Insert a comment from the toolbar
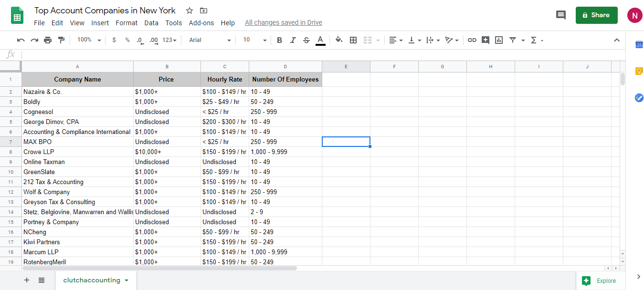 [x=486, y=40]
